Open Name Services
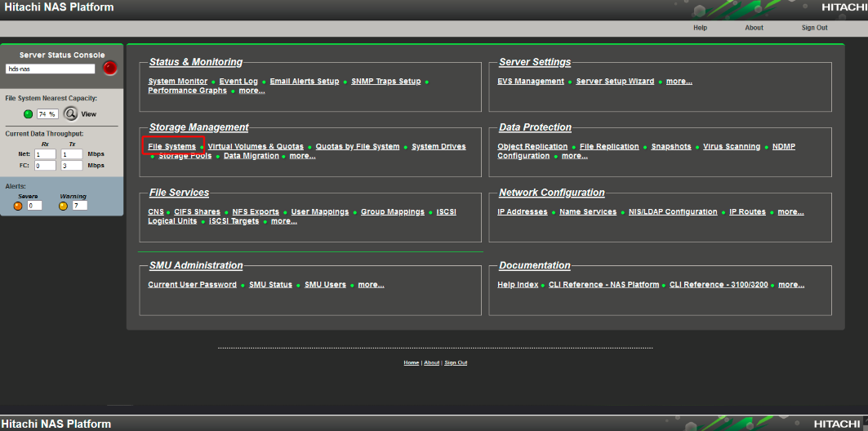This screenshot has width=868, height=431. click(x=588, y=212)
